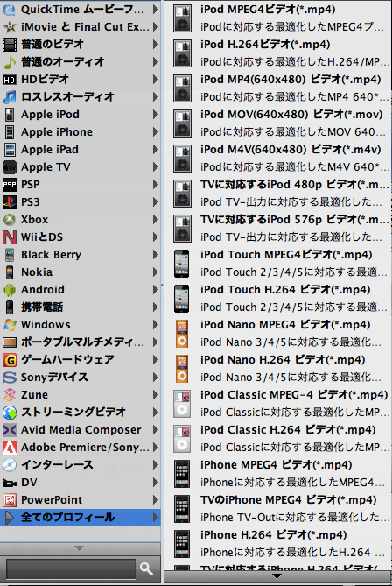Select the highlighted 全てのプロフィール category
Viewport: 392px width, 586px height.
click(80, 518)
